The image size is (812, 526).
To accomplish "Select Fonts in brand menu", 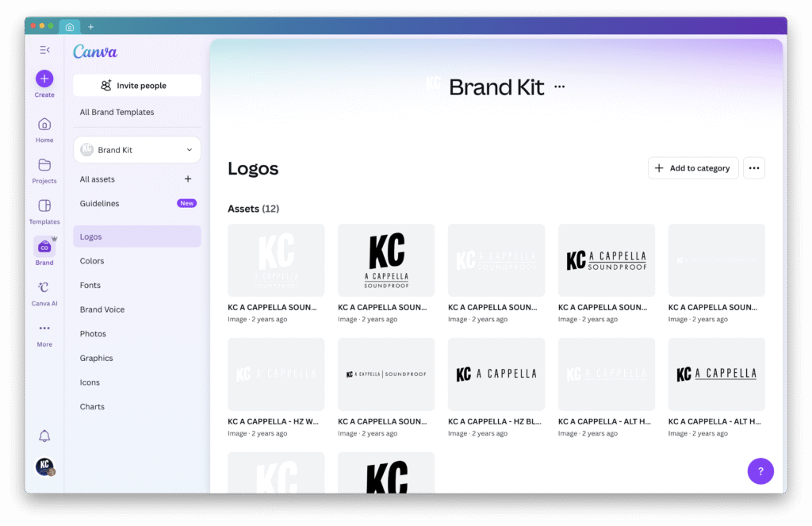I will point(136,285).
